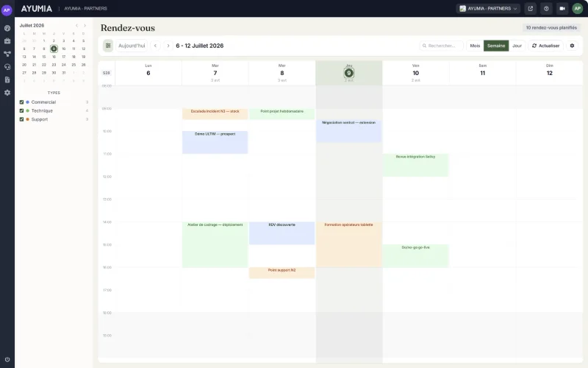Screen dimensions: 588x368
Task: Click the Aujourd'hui button
Action: (x=132, y=46)
